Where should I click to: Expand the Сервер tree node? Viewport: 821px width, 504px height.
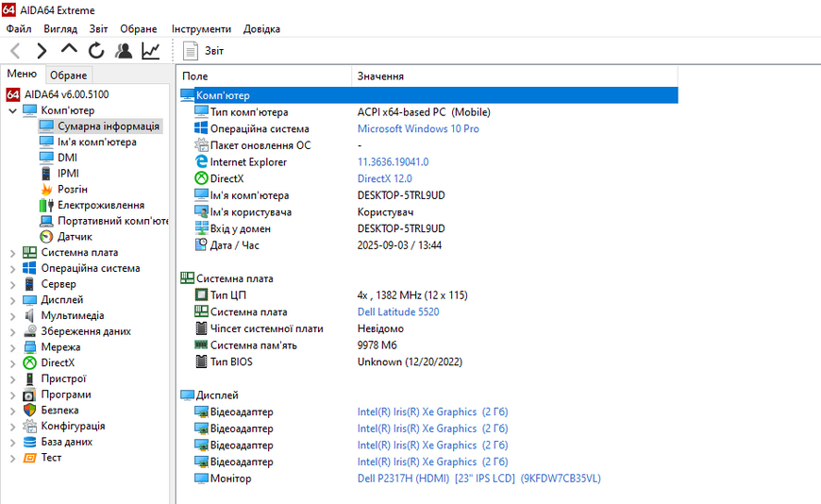pos(12,284)
